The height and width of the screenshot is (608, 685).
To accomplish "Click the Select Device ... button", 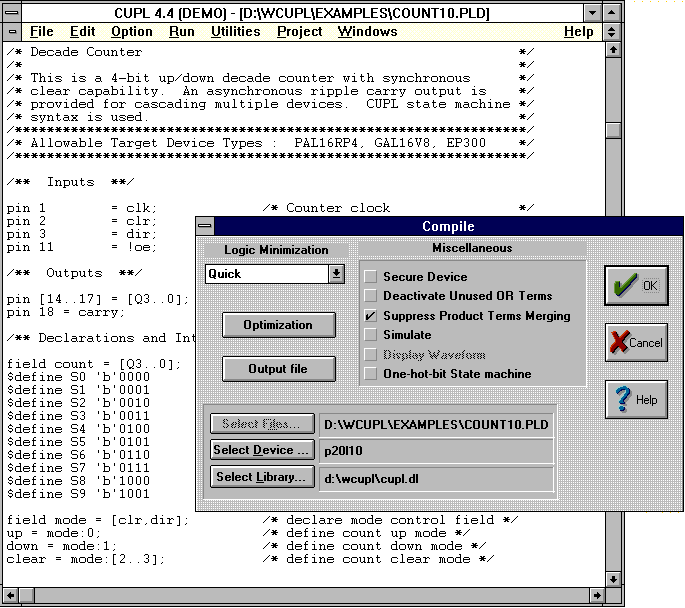I will [262, 450].
